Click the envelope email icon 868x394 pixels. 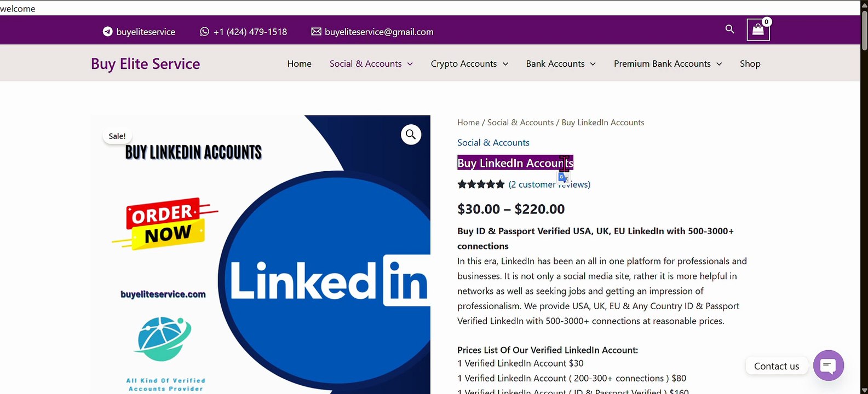click(x=316, y=32)
